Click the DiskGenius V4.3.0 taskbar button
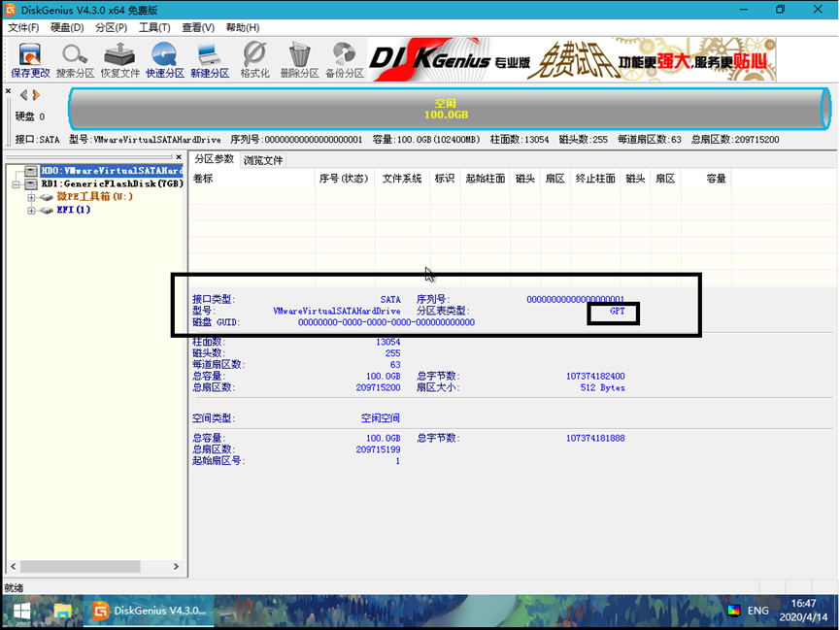 click(x=149, y=611)
